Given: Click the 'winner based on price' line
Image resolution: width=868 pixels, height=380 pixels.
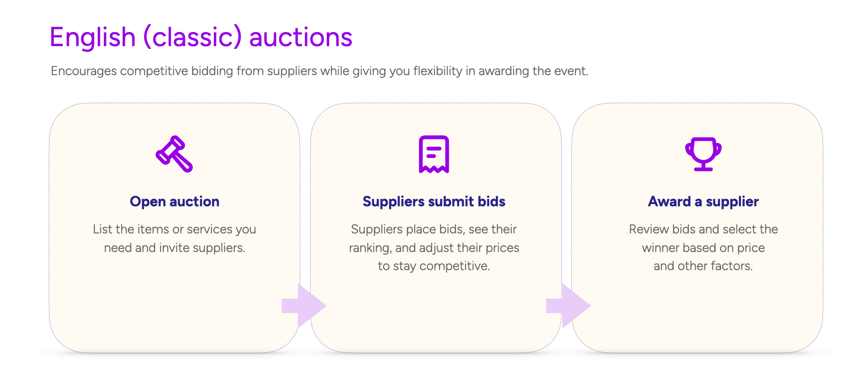Looking at the screenshot, I should 703,248.
